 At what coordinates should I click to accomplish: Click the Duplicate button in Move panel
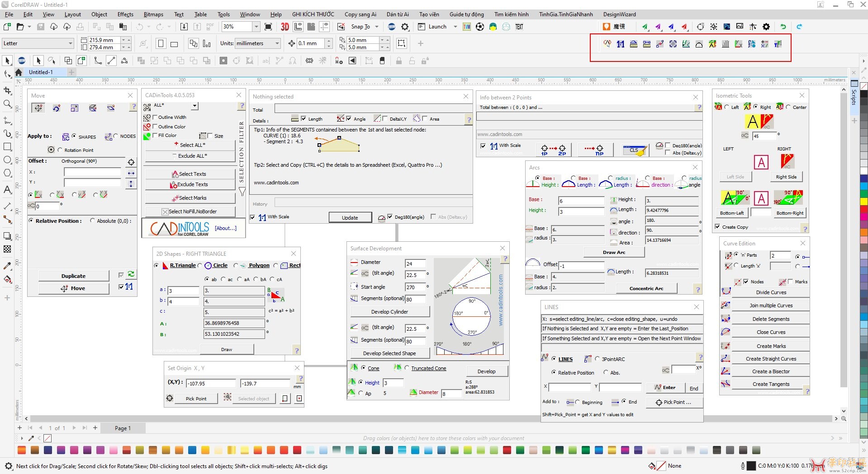pos(73,276)
